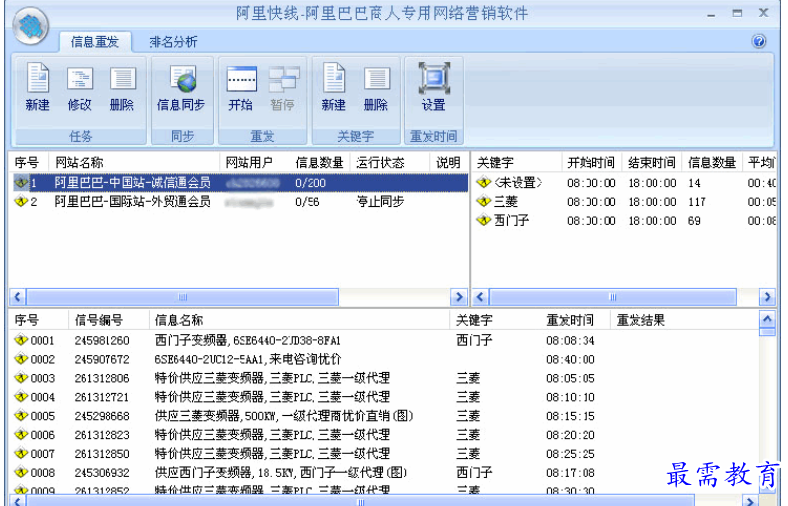Click resend time 08:08:34 cell
Screen dimensions: 788x506
[570, 341]
